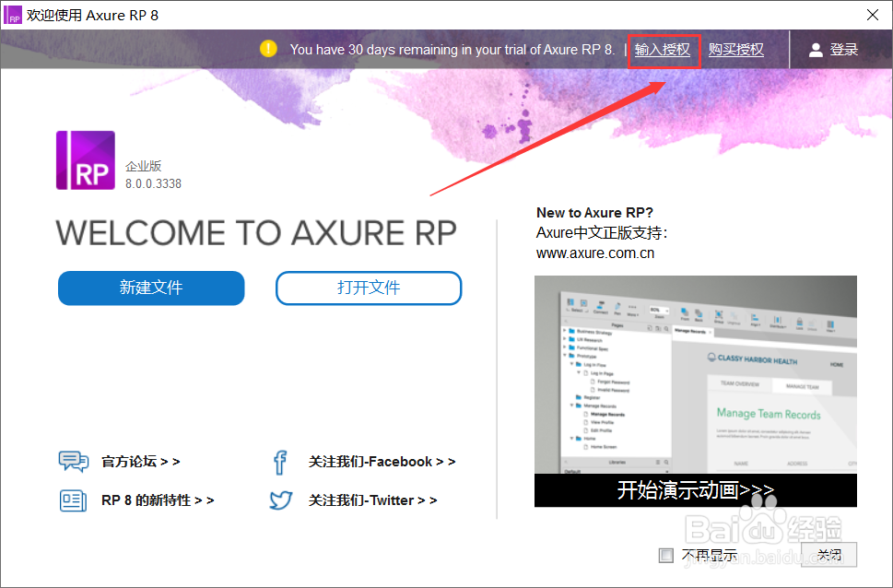Viewport: 893px width, 588px height.
Task: Click the www.axure.com.cn address text
Action: click(x=595, y=253)
